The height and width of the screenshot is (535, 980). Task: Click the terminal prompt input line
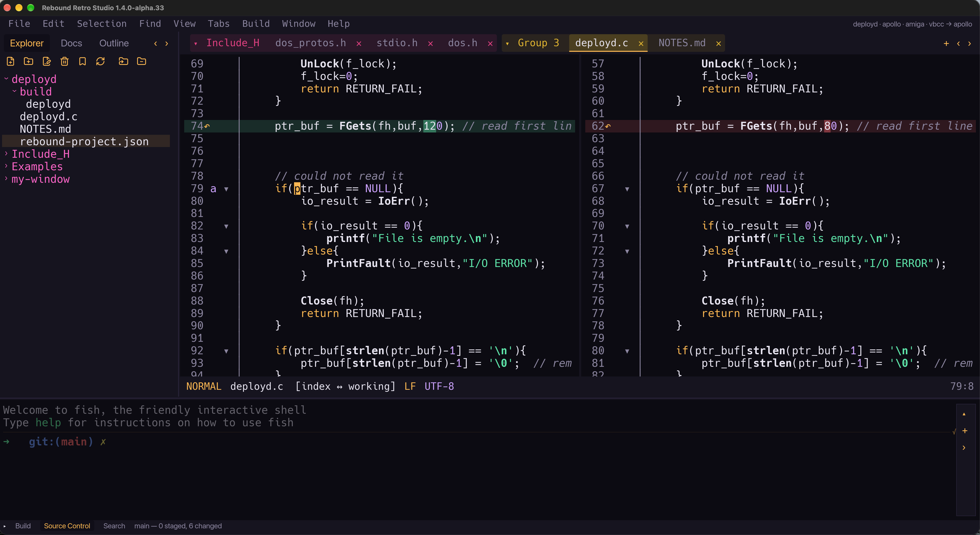click(x=477, y=442)
